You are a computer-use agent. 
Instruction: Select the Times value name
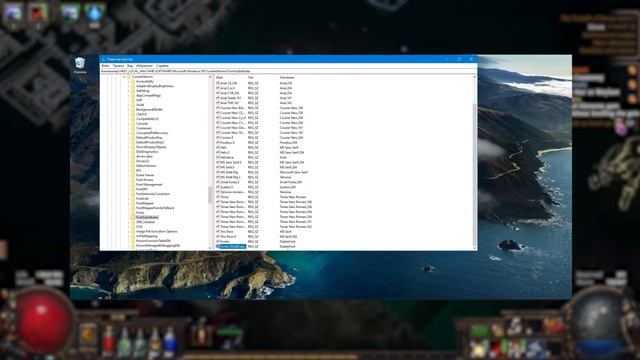point(224,197)
